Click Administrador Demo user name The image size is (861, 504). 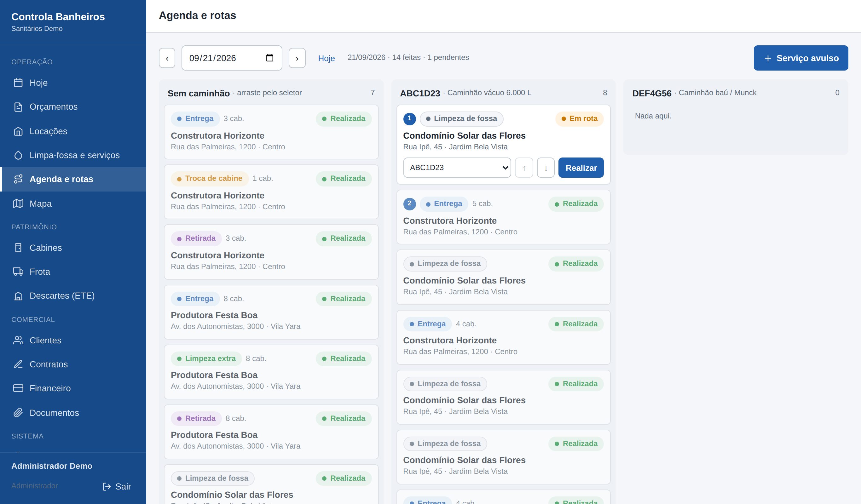tap(52, 466)
